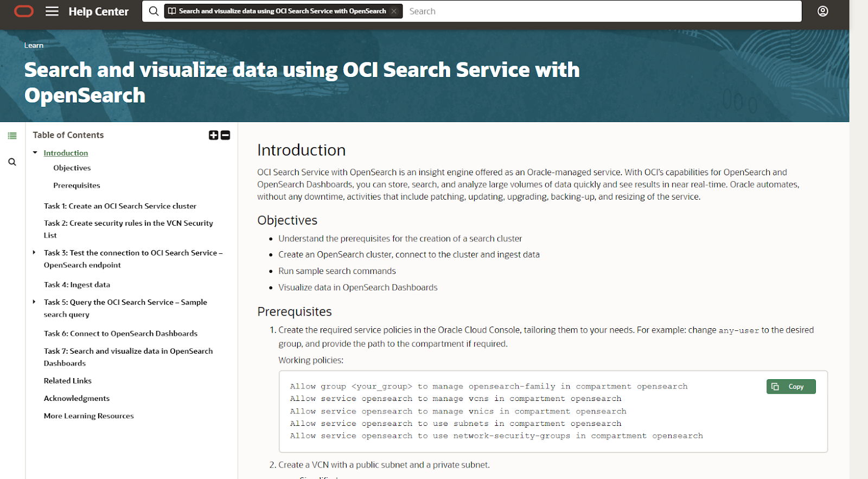Click the Oracle logo icon
Screen dimensions: 868x479
(x=24, y=11)
